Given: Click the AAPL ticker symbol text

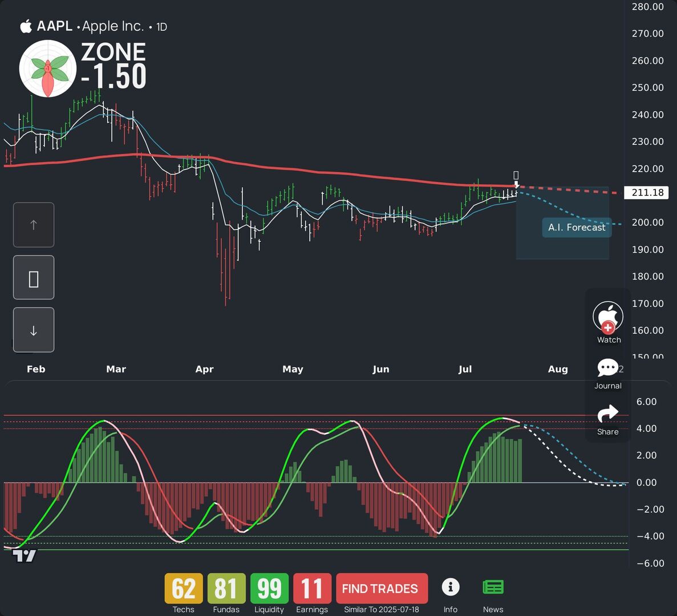Looking at the screenshot, I should pyautogui.click(x=54, y=26).
